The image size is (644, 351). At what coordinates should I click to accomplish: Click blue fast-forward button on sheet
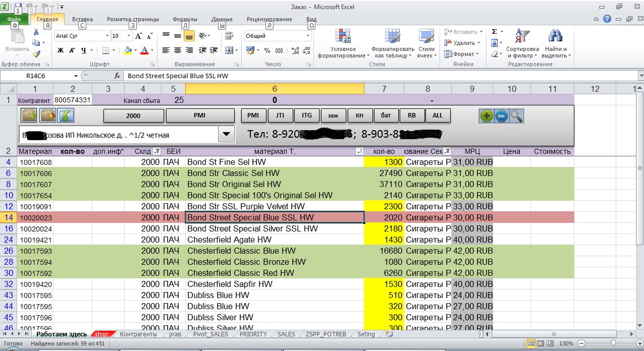(x=501, y=115)
